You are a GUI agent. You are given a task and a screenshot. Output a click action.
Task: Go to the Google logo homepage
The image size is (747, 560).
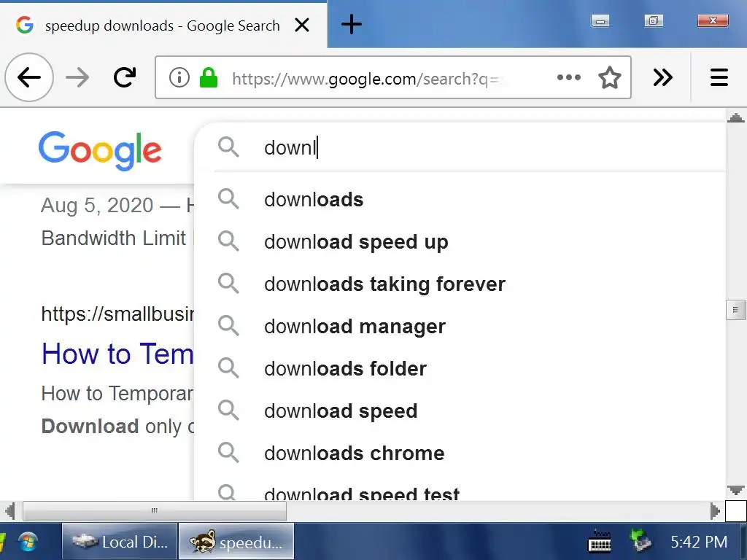(100, 150)
